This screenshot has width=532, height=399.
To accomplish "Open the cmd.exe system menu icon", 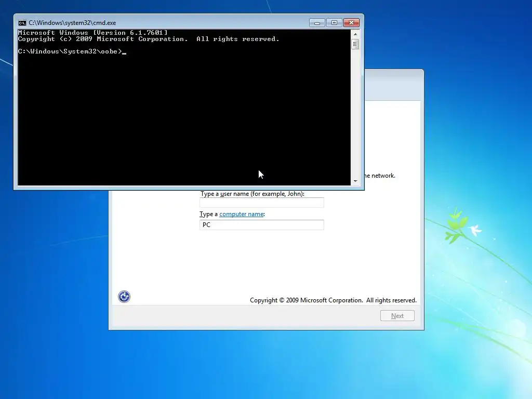I will [22, 23].
